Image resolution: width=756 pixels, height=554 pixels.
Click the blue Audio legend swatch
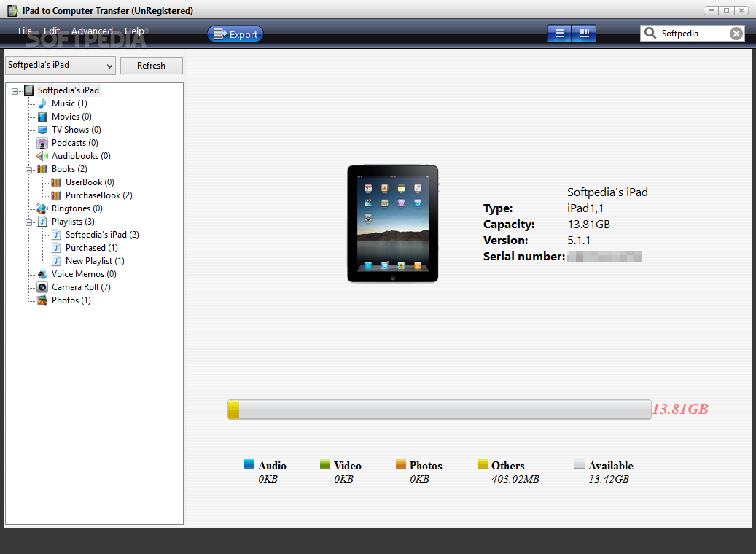[x=249, y=464]
